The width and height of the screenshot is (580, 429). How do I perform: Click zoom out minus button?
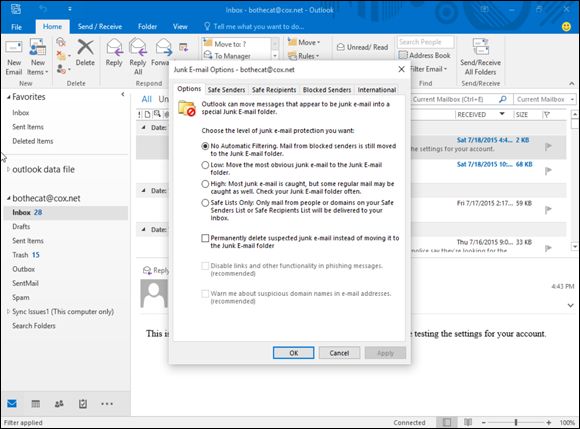pyautogui.click(x=483, y=422)
